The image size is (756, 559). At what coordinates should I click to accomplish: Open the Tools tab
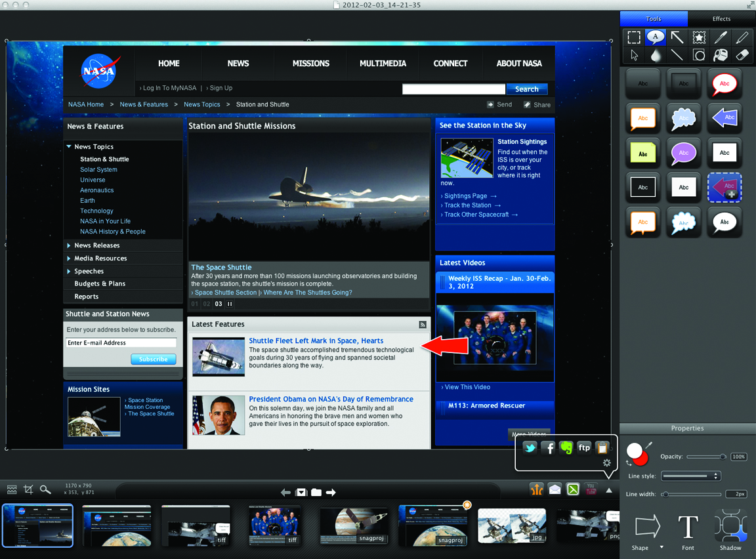pos(654,19)
